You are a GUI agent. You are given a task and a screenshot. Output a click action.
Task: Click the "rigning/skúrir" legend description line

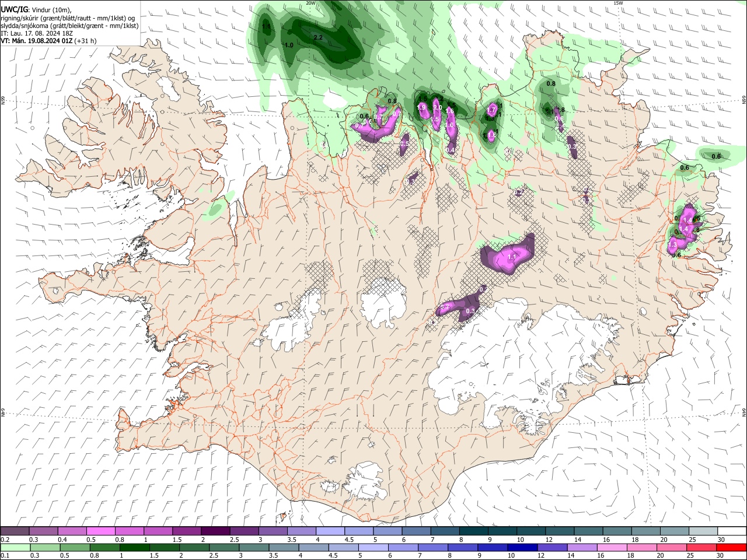point(68,17)
